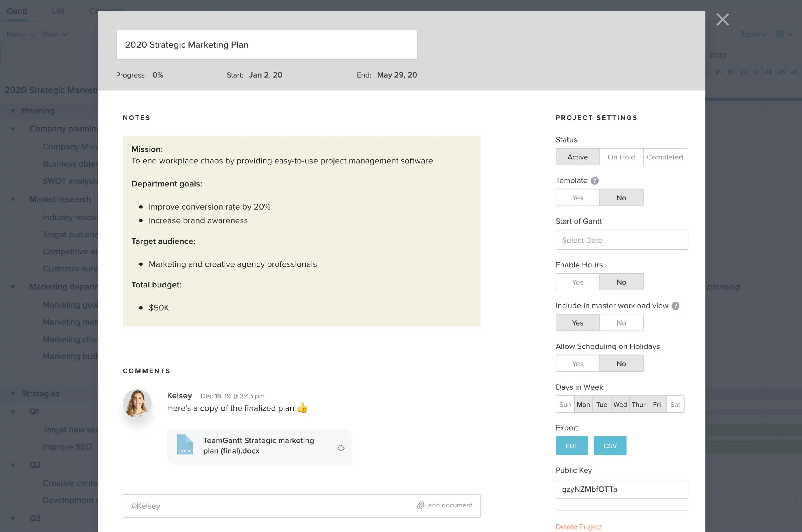The width and height of the screenshot is (802, 532).
Task: Close the project details modal
Action: (x=722, y=19)
